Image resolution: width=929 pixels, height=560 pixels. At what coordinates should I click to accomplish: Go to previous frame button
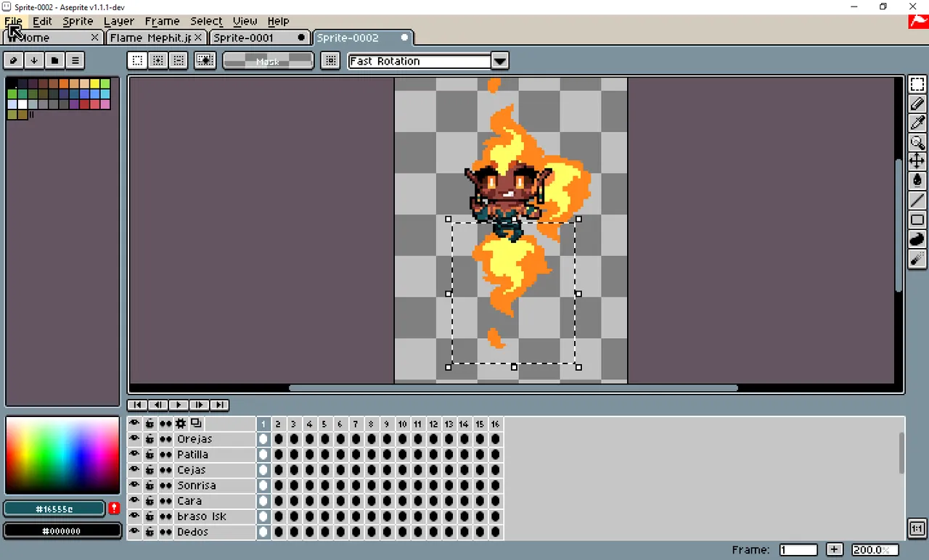tap(157, 405)
